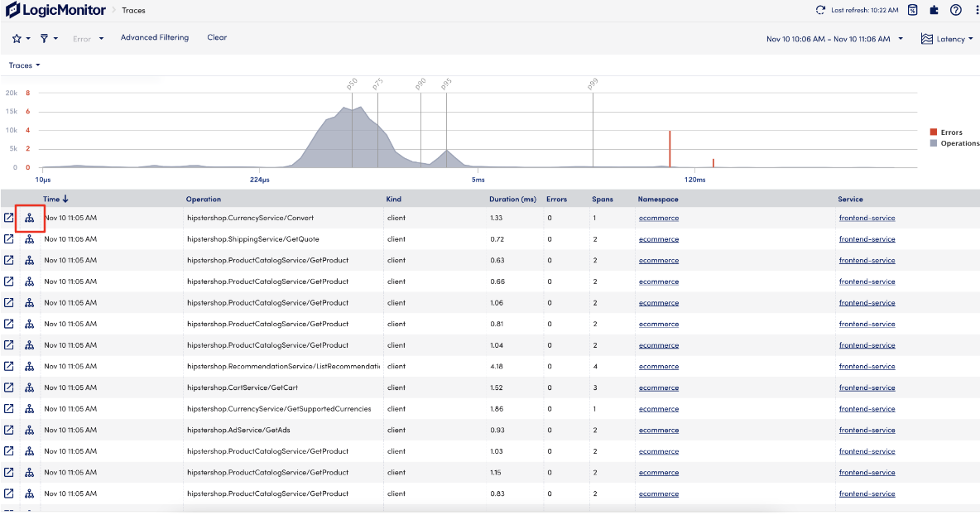Open the help icon in top bar
Viewport: 980px width, 515px height.
click(x=955, y=10)
